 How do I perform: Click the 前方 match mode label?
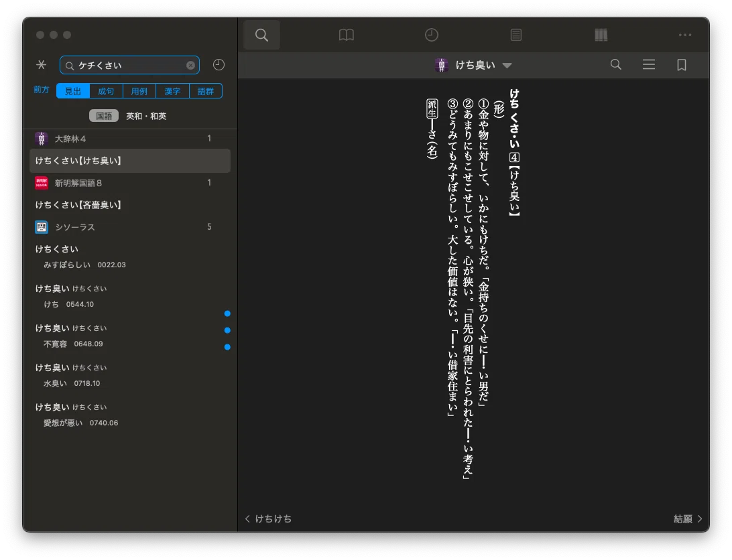41,90
